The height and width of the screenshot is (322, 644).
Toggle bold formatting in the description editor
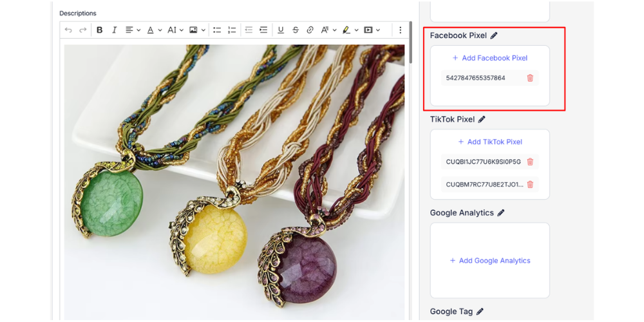click(99, 30)
